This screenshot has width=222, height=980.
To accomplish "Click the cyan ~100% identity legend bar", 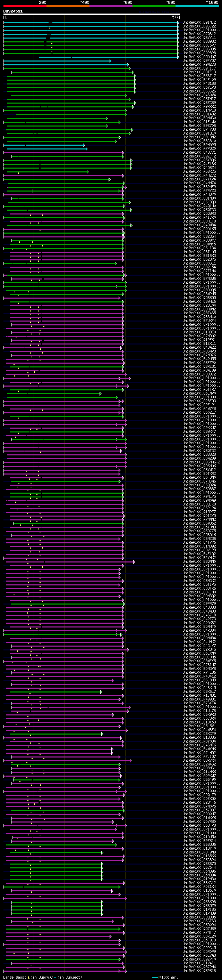I will point(197,6).
